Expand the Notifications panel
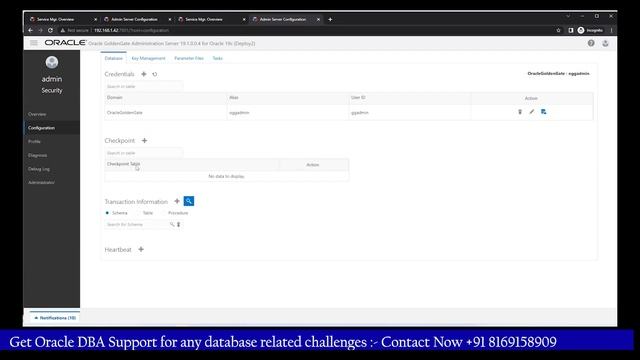The image size is (640, 360). coord(55,318)
